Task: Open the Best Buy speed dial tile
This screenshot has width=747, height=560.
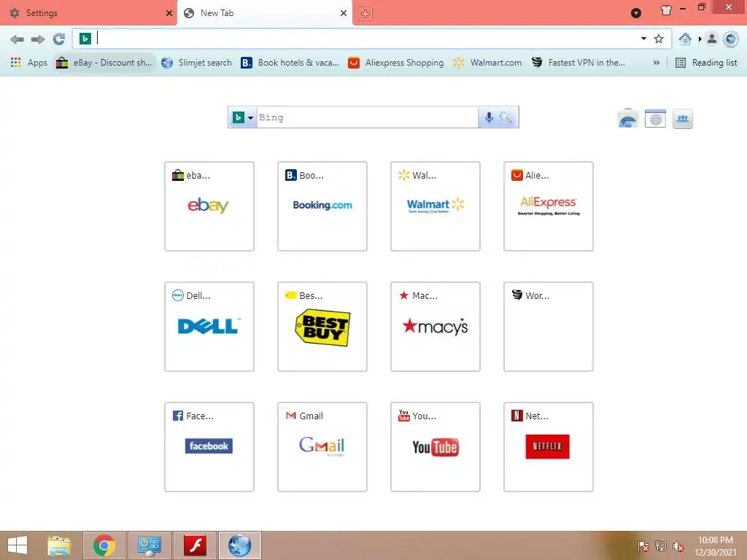Action: click(x=322, y=327)
